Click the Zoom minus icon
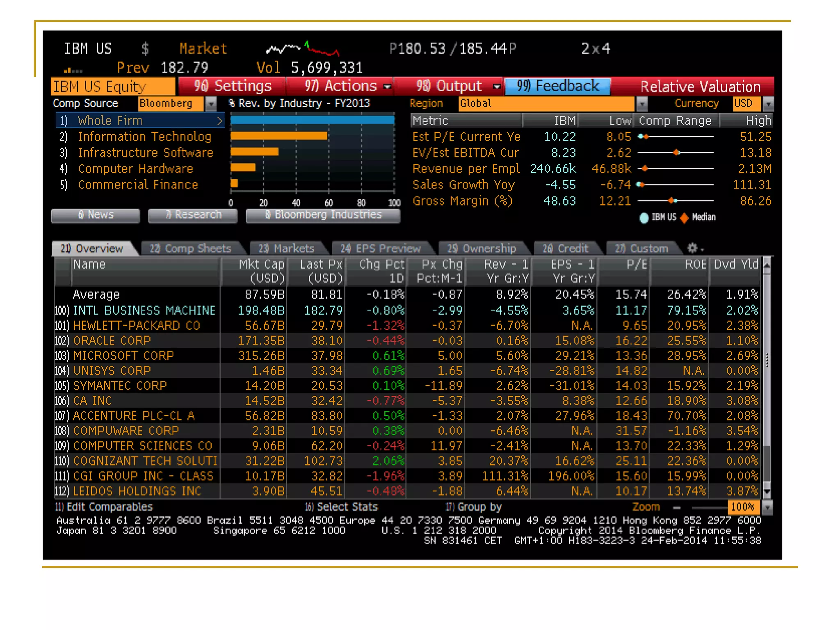Screen dimensions: 840x630 tap(677, 508)
